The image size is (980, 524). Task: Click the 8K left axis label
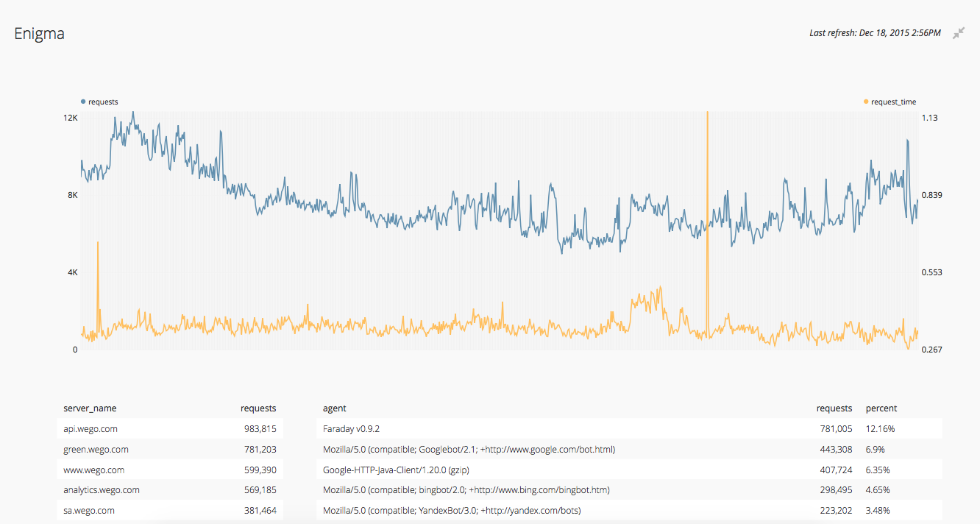73,195
